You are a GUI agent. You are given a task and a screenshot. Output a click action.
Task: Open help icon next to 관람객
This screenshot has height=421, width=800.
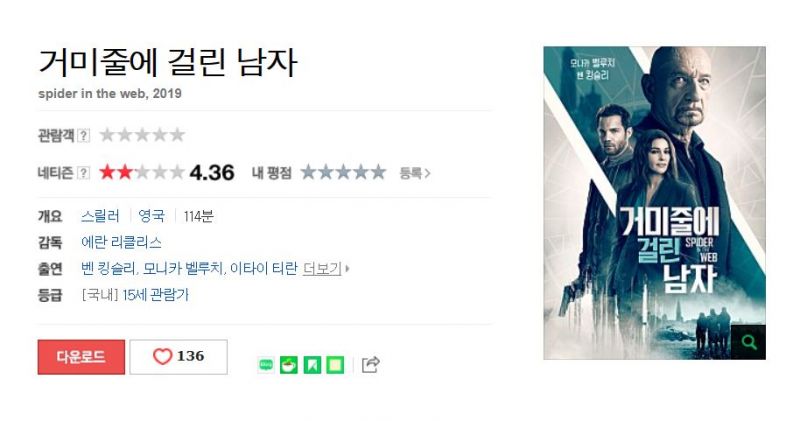[84, 136]
